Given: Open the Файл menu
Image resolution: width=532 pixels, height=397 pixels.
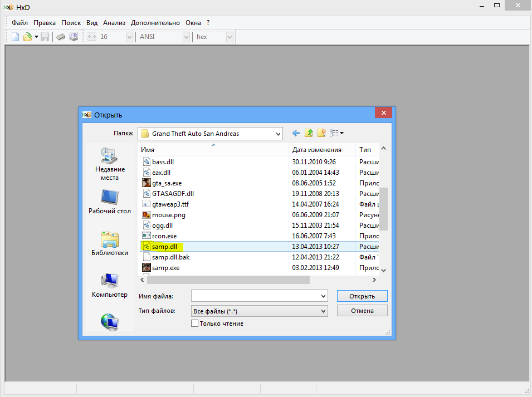Looking at the screenshot, I should 19,23.
